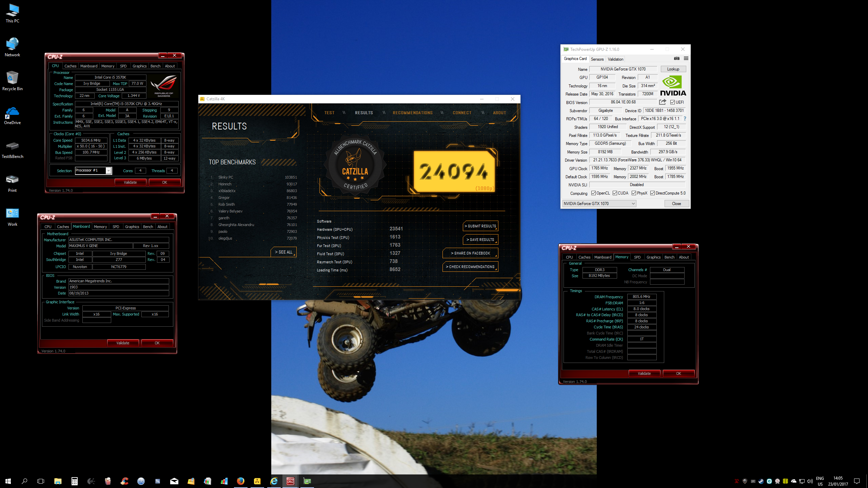
Task: Select Bench tab in the top-left CPU-Z window
Action: 155,66
